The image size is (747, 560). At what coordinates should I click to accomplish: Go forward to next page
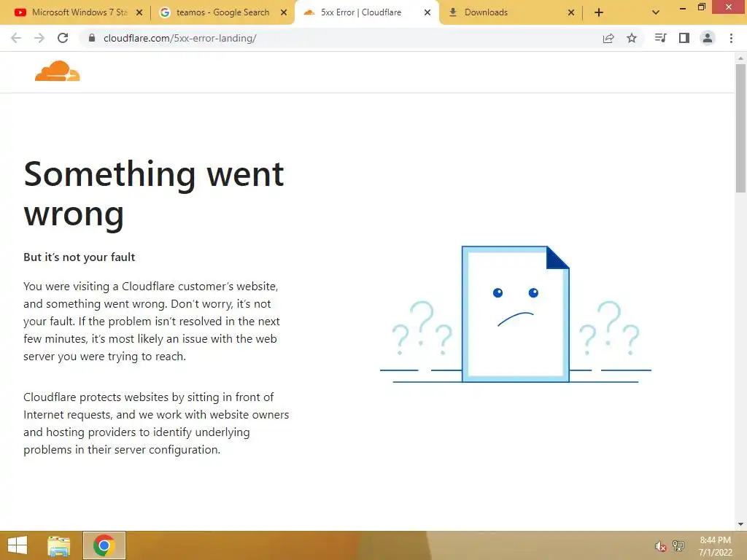(39, 38)
